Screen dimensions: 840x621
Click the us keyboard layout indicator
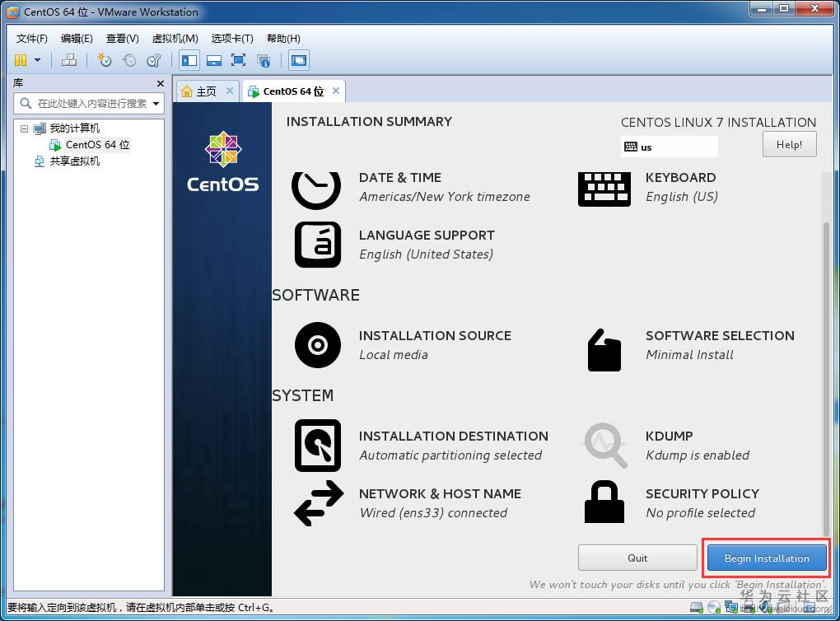[669, 147]
